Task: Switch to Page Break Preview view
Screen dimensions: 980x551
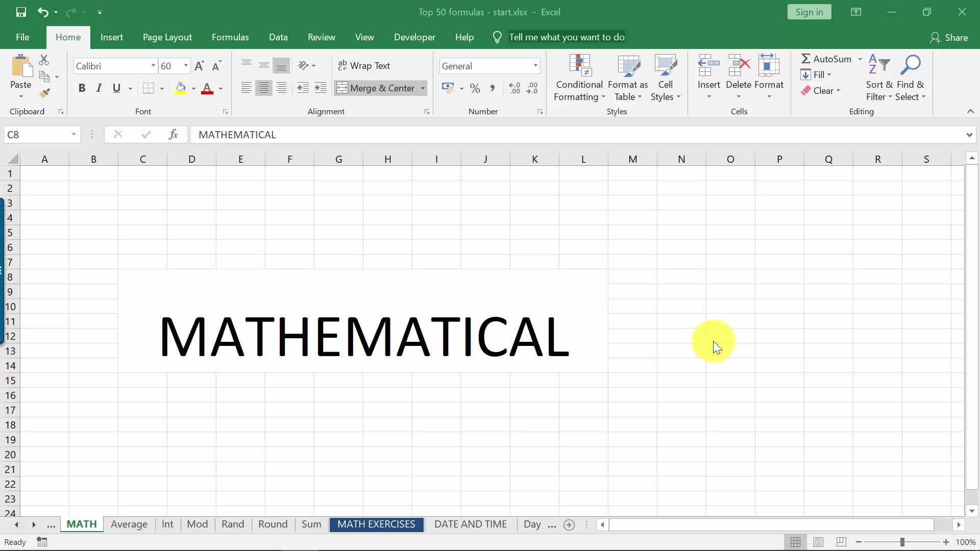Action: [x=841, y=542]
